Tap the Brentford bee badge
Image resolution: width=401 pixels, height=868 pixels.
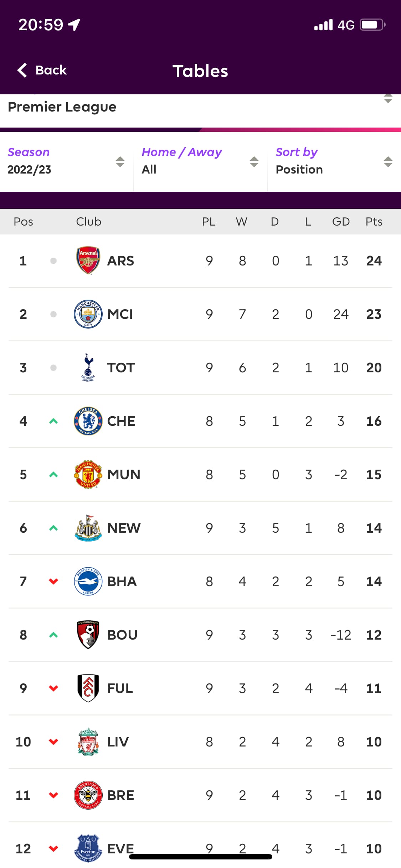[88, 795]
